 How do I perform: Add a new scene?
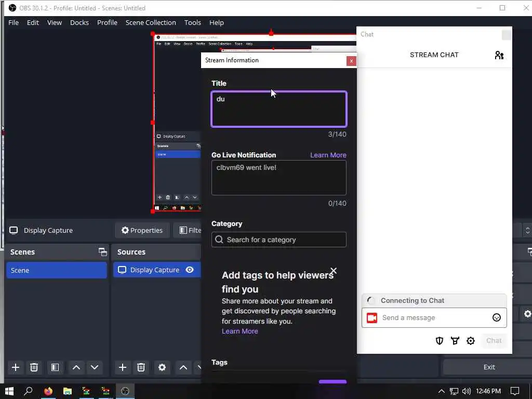pos(15,367)
